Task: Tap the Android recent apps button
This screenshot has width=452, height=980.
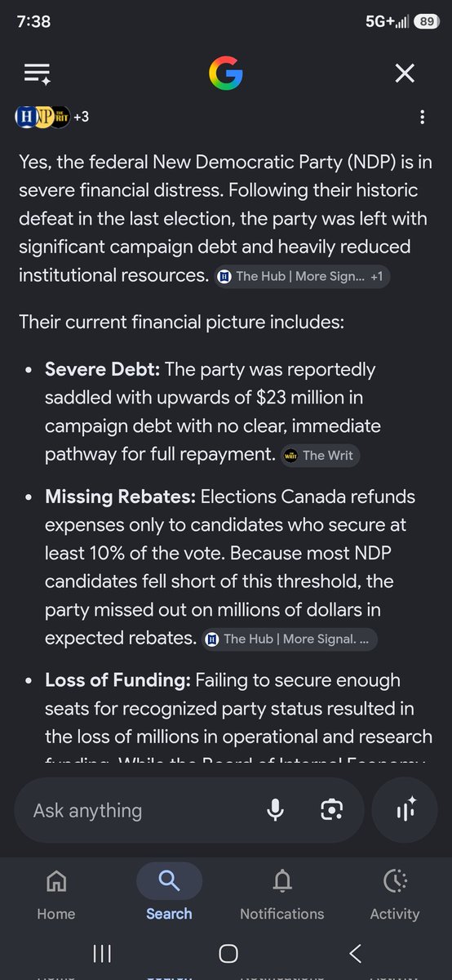Action: coord(102,952)
